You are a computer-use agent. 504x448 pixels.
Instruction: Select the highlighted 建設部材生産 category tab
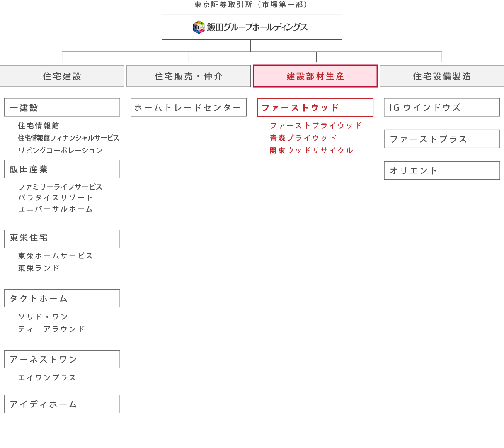click(315, 76)
